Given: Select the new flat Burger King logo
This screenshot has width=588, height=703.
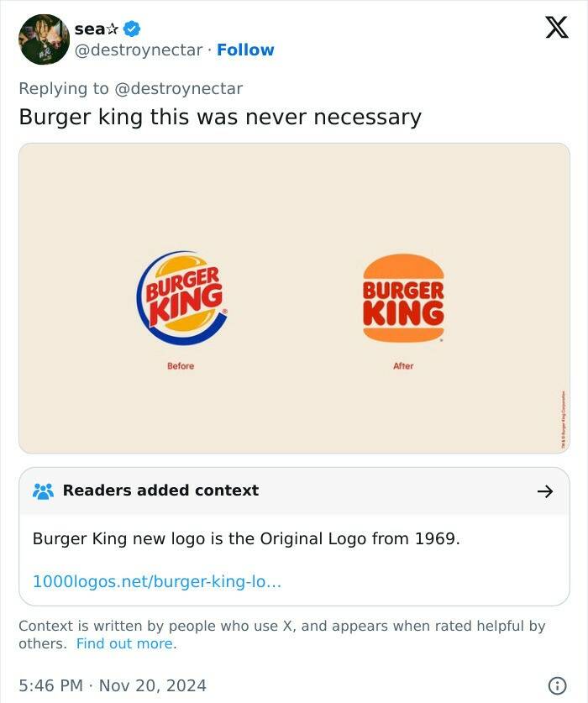Looking at the screenshot, I should (403, 299).
